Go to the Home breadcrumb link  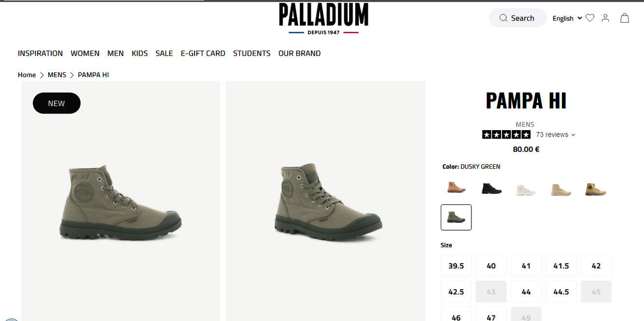click(x=27, y=75)
